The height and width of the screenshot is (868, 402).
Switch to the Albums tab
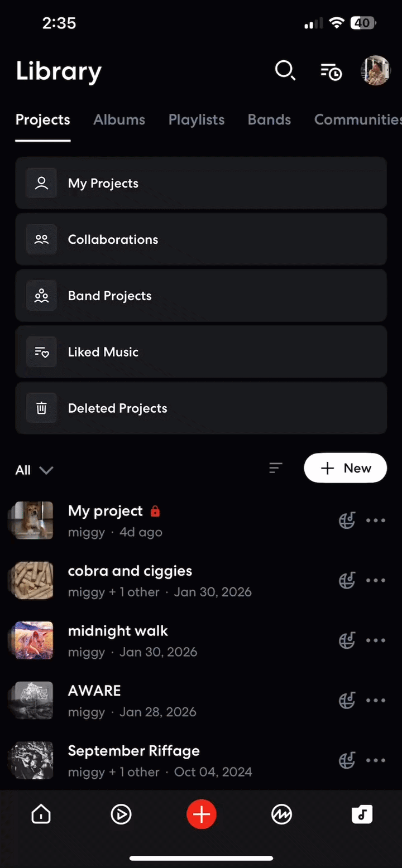[119, 119]
